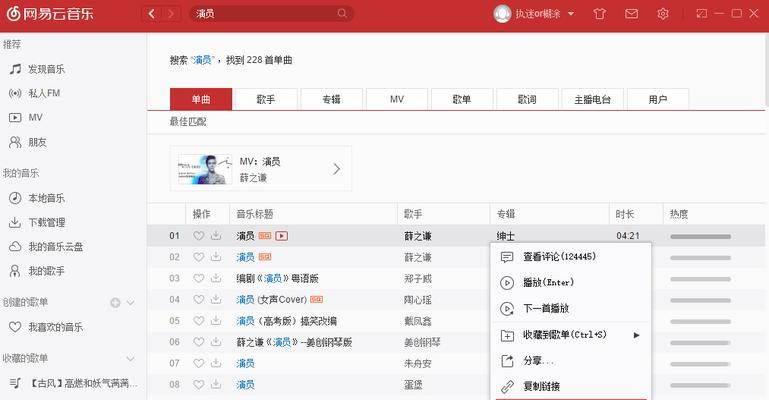769x400 pixels.
Task: Open album 绅士 link
Action: pos(506,236)
